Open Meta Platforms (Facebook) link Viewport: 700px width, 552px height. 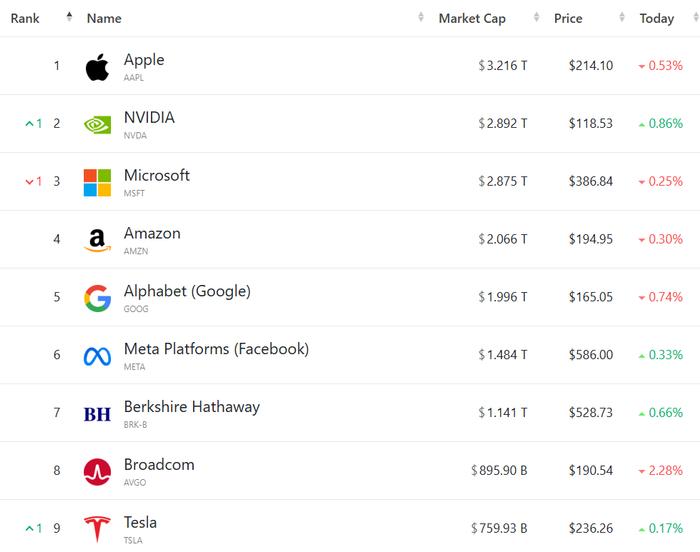(x=217, y=349)
